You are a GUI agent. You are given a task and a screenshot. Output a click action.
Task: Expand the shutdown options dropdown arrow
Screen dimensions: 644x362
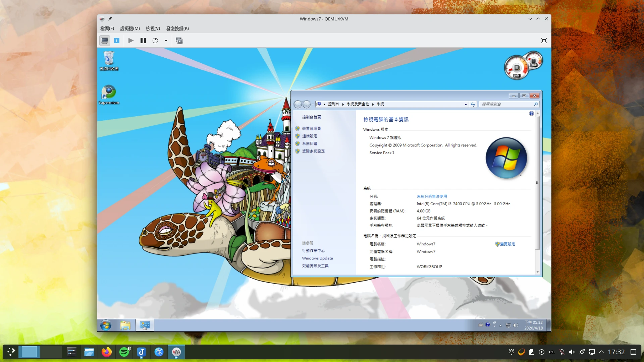166,41
